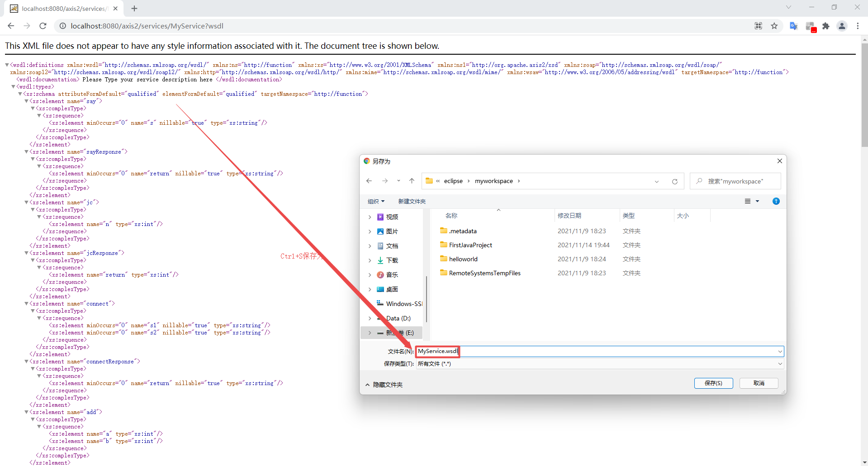The width and height of the screenshot is (868, 466).
Task: Go back in Save As dialog
Action: (369, 181)
